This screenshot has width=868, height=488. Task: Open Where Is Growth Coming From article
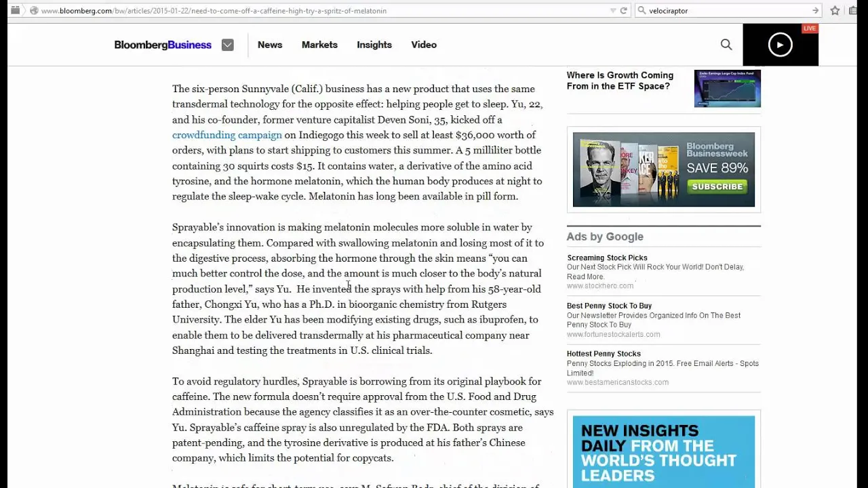pyautogui.click(x=620, y=81)
